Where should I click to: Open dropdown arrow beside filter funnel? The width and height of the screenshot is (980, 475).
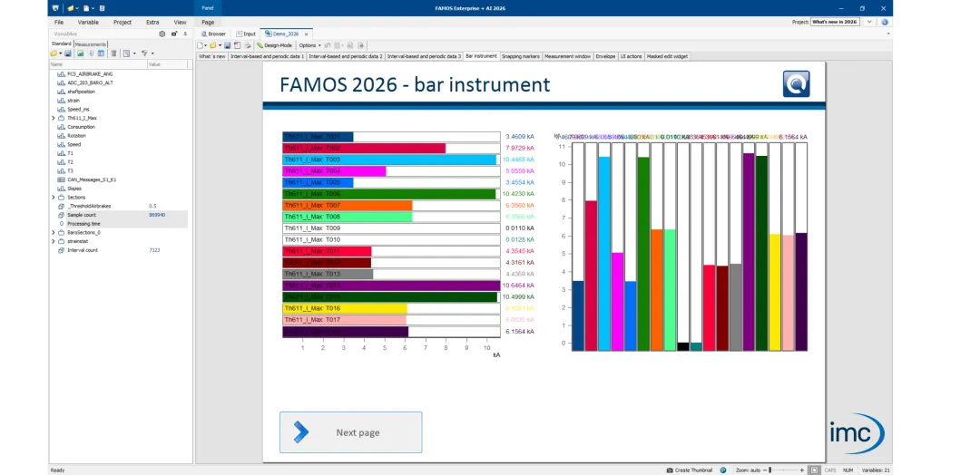[x=152, y=53]
